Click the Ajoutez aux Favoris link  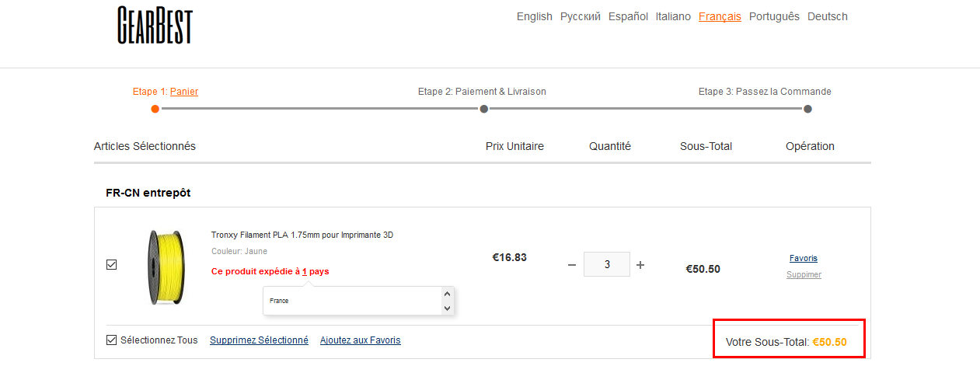click(360, 340)
